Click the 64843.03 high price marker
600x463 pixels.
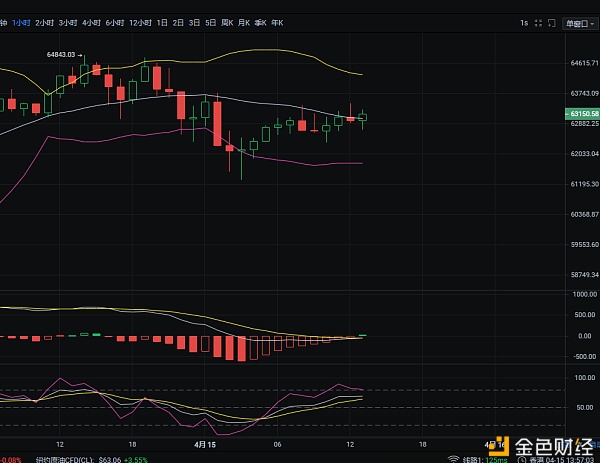tap(62, 55)
